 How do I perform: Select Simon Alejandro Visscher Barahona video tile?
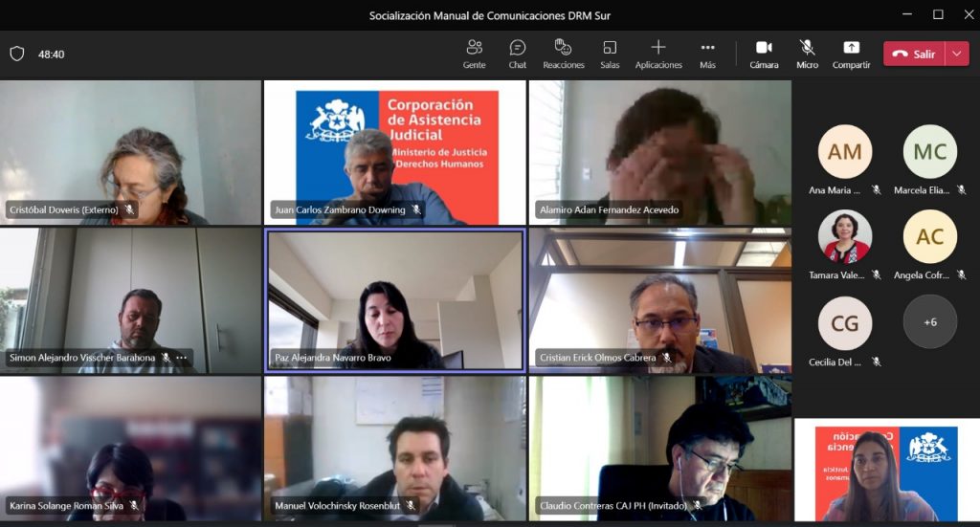tap(130, 300)
